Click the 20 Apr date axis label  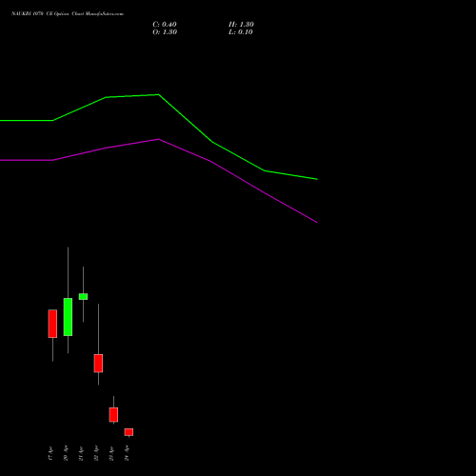pos(66,453)
